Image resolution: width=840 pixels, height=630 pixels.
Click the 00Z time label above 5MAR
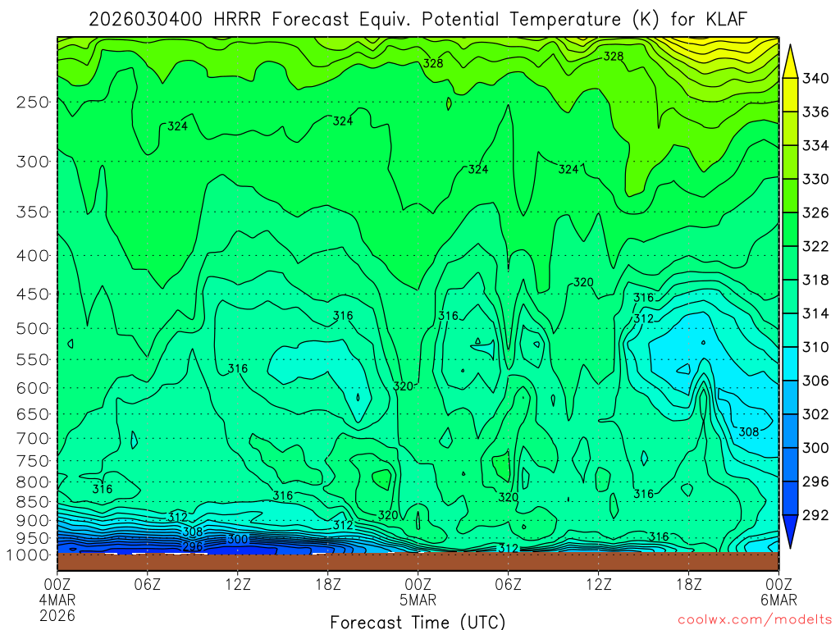point(418,583)
